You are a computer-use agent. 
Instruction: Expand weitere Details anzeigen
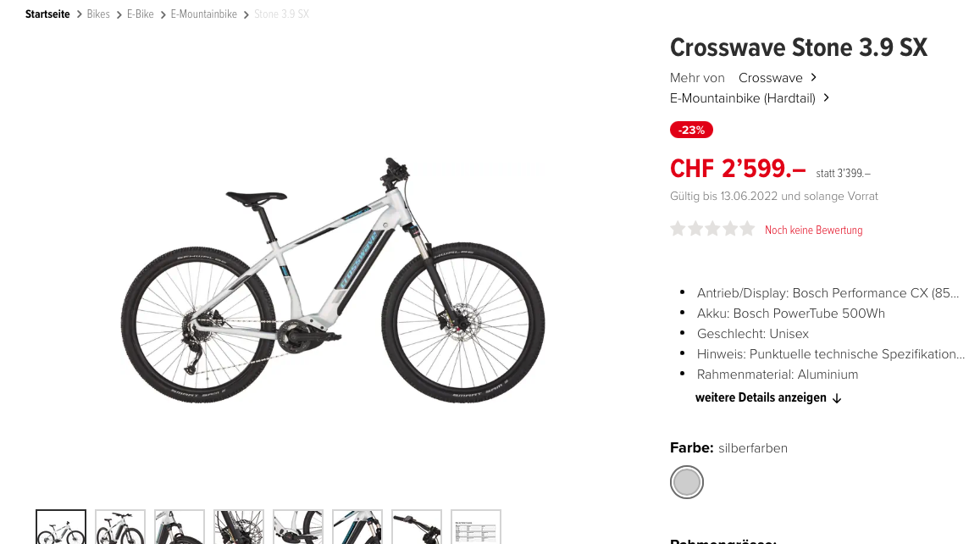[761, 397]
